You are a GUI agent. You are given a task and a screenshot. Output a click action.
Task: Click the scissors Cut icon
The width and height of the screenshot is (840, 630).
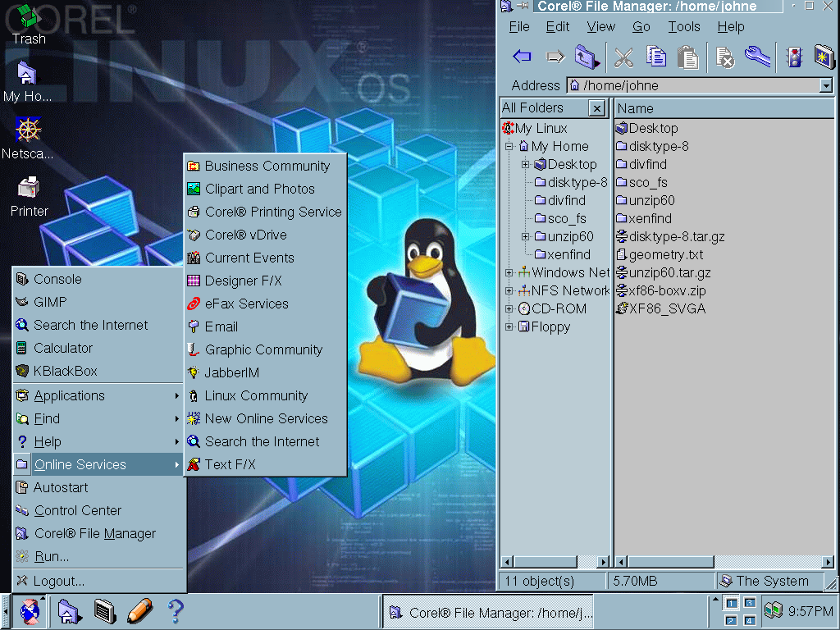623,57
